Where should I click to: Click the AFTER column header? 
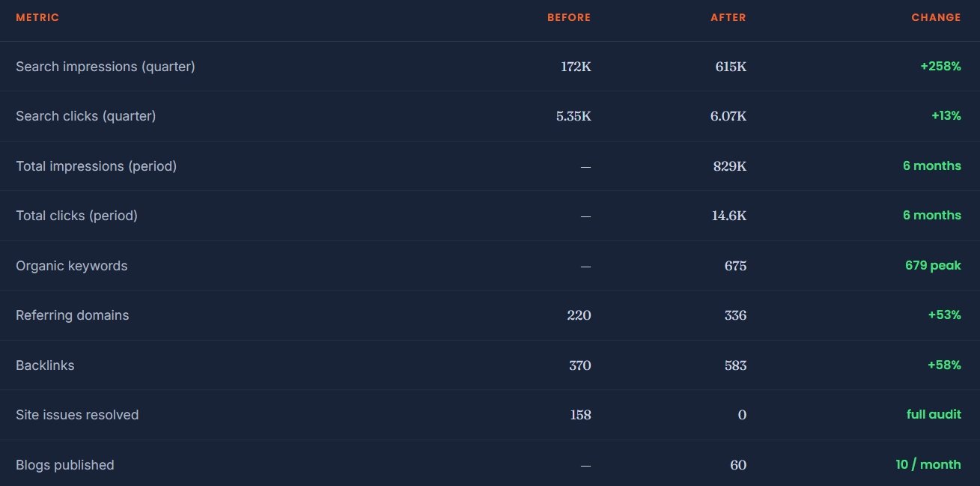[x=728, y=17]
